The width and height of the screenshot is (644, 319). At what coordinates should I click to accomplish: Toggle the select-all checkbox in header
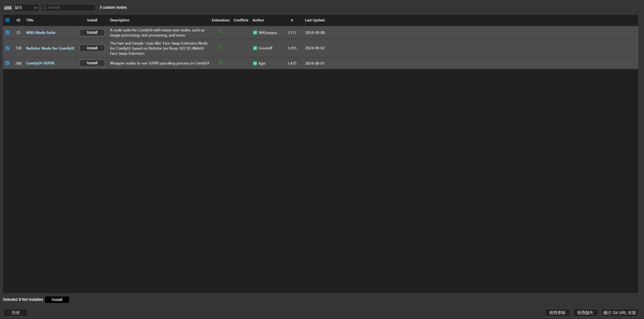8,20
